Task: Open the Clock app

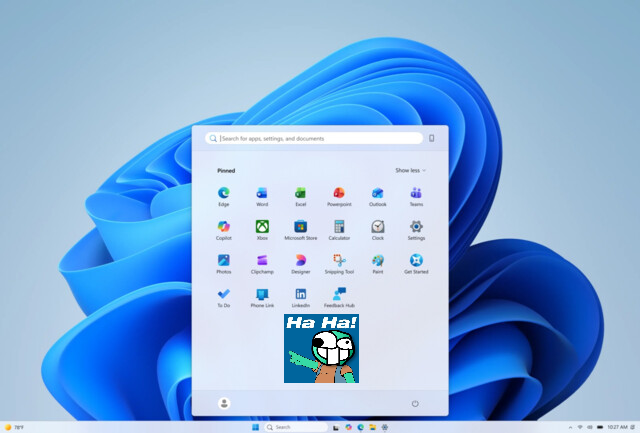Action: click(x=378, y=230)
